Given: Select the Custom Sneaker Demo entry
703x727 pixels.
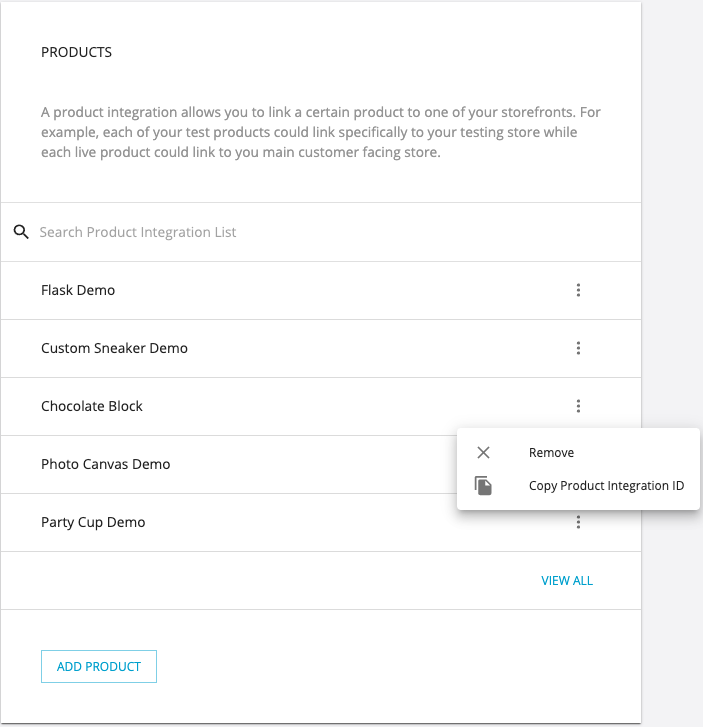Looking at the screenshot, I should [x=321, y=348].
